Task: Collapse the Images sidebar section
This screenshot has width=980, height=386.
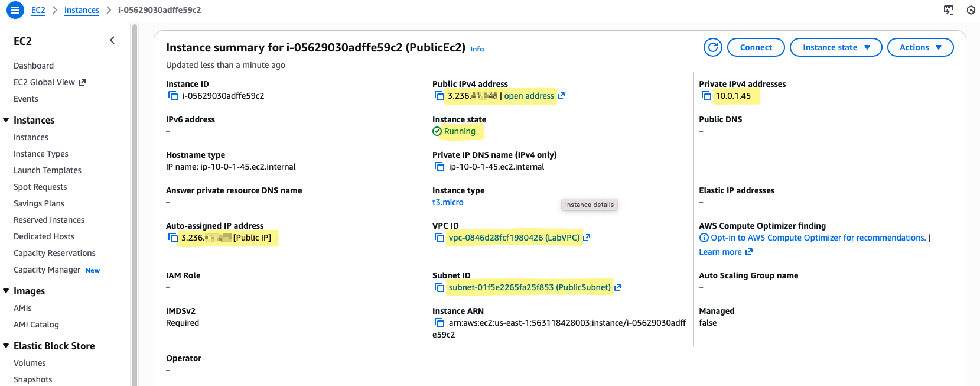Action: pyautogui.click(x=6, y=291)
